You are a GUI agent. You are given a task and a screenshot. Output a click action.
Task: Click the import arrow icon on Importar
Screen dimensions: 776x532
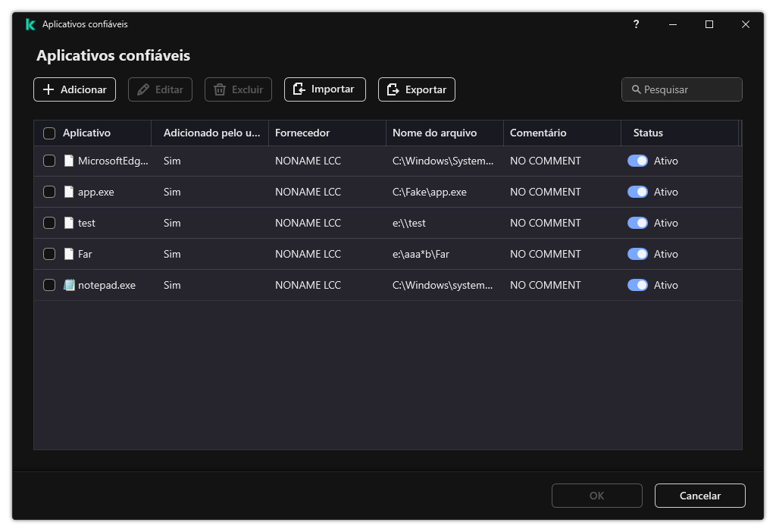[300, 89]
